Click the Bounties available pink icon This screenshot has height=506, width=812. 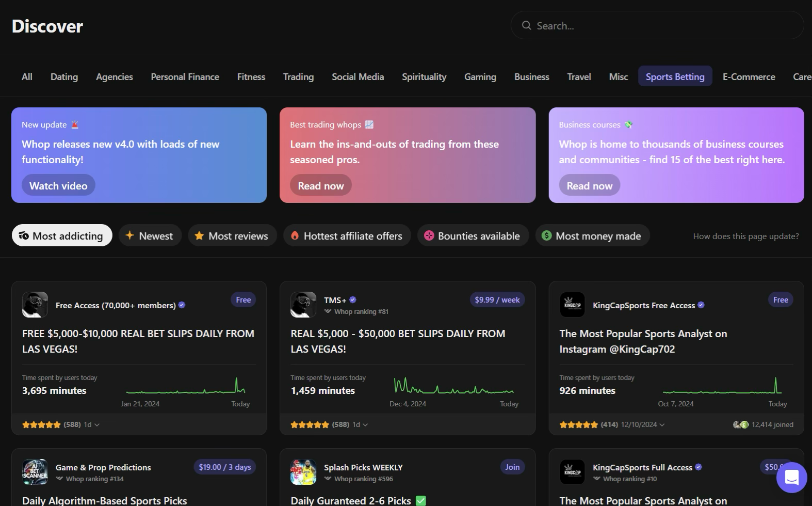(429, 235)
